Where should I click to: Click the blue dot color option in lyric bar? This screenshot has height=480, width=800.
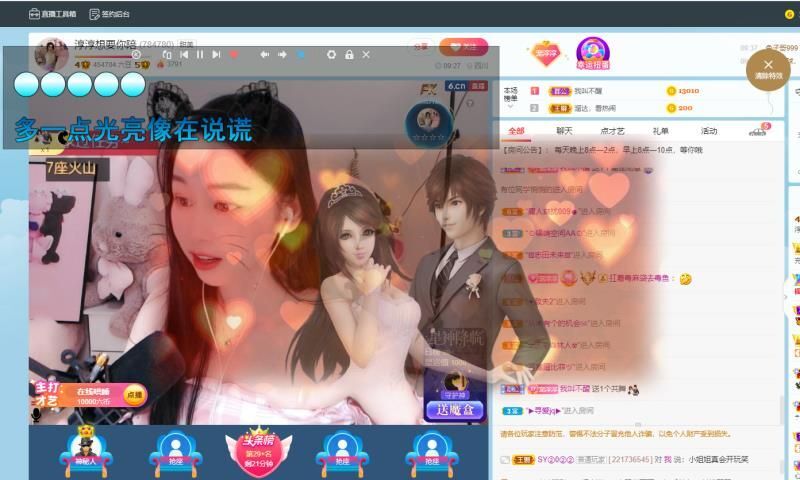pos(301,55)
